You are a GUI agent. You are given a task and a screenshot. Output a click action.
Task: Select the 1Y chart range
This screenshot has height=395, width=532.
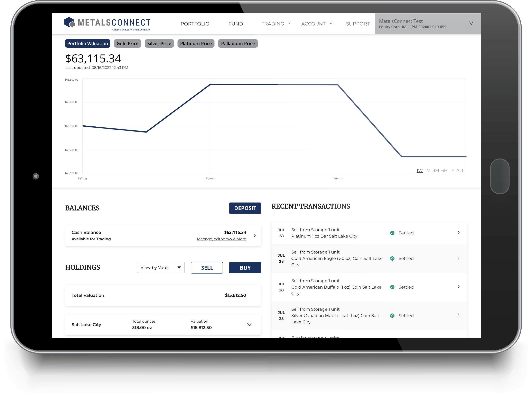(x=452, y=170)
